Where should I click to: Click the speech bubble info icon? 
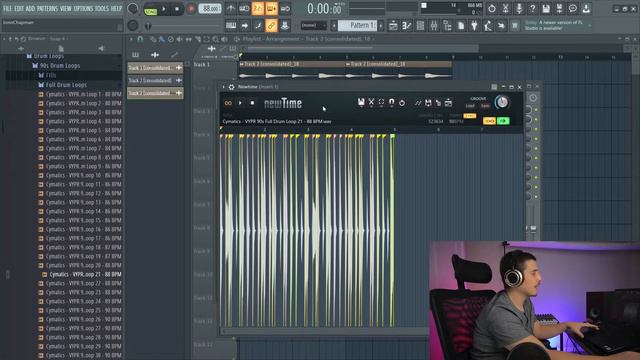point(573,9)
